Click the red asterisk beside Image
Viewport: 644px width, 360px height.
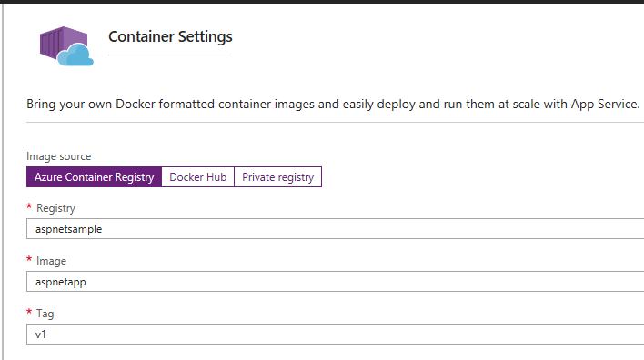tap(29, 259)
